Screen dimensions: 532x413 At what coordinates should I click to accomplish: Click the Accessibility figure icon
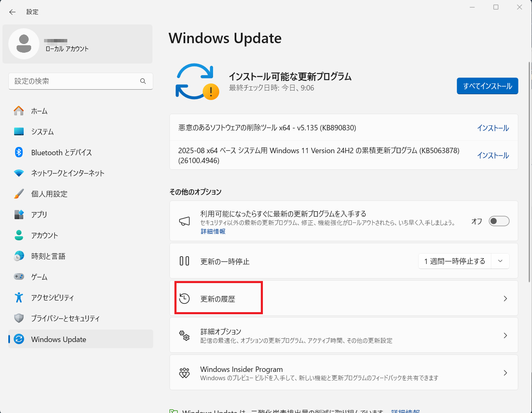click(x=19, y=298)
